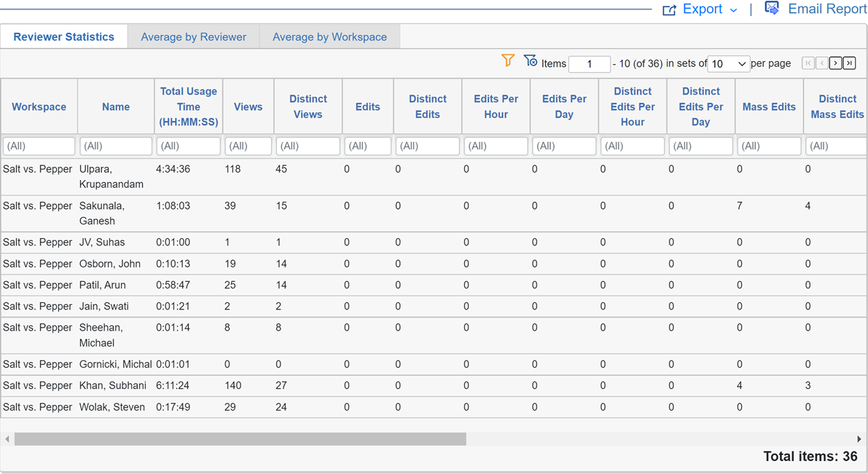
Task: Click the Mass Edits filter box
Action: click(769, 146)
